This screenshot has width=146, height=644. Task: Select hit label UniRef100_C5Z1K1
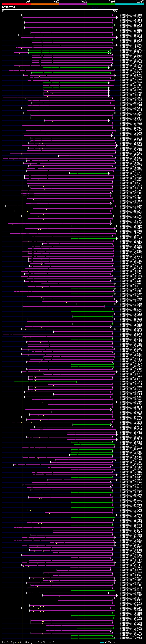pos(131,98)
